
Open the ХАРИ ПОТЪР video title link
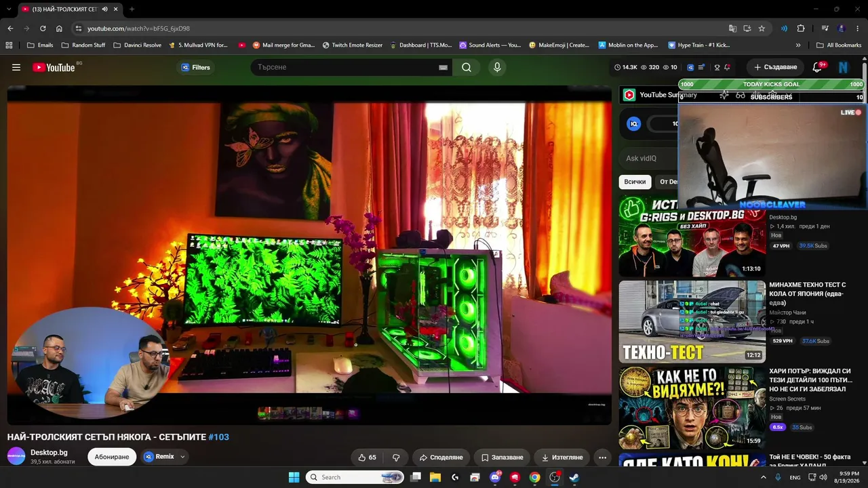(x=810, y=380)
